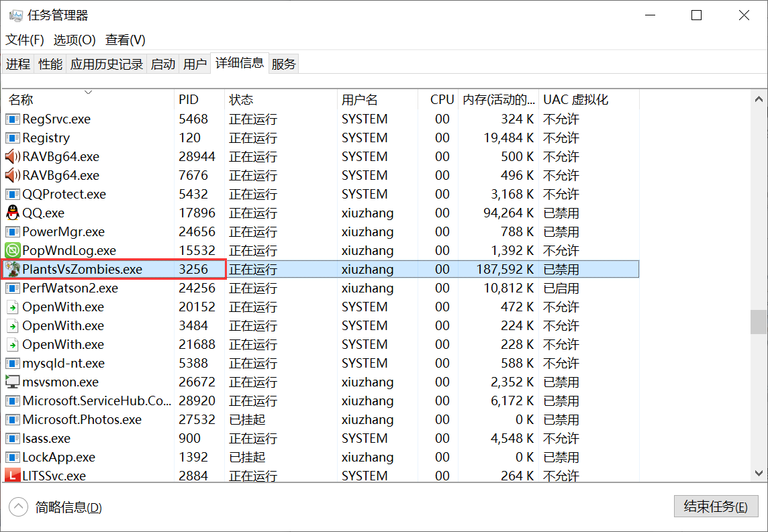This screenshot has height=532, width=768.
Task: Click the 结束任务(E) button
Action: pyautogui.click(x=716, y=507)
